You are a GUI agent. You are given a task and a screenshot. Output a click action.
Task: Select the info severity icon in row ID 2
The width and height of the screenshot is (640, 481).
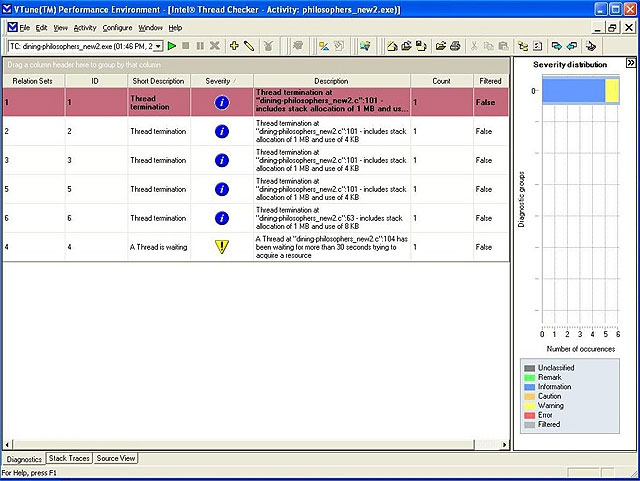tap(222, 131)
